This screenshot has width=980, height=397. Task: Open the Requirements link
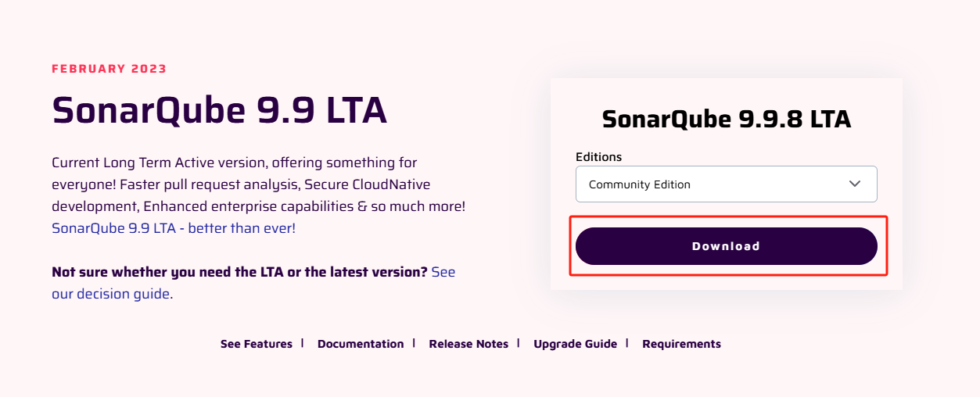click(681, 344)
